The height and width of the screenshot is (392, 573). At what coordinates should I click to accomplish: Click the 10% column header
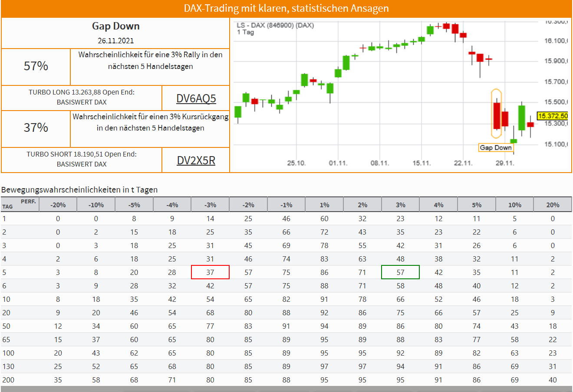click(514, 205)
